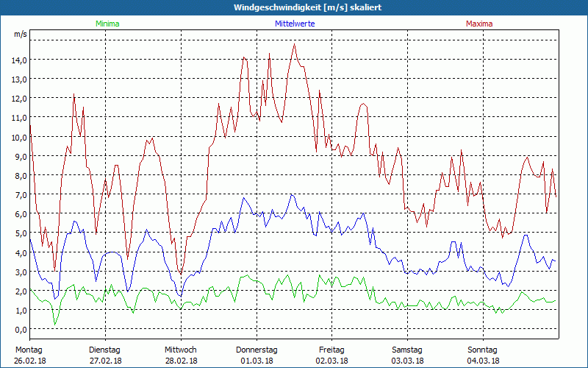
Task: Click the Donnerstag day label
Action: [x=257, y=350]
